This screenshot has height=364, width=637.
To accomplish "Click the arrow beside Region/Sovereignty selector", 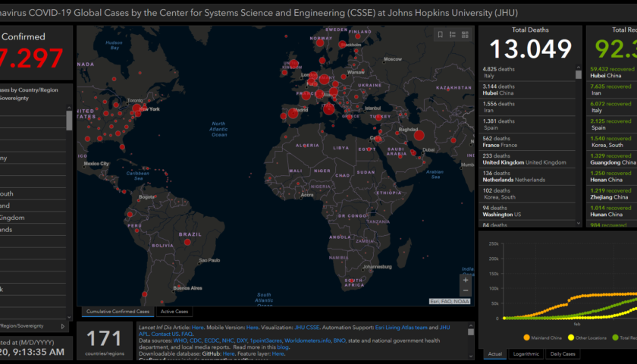I will point(63,326).
